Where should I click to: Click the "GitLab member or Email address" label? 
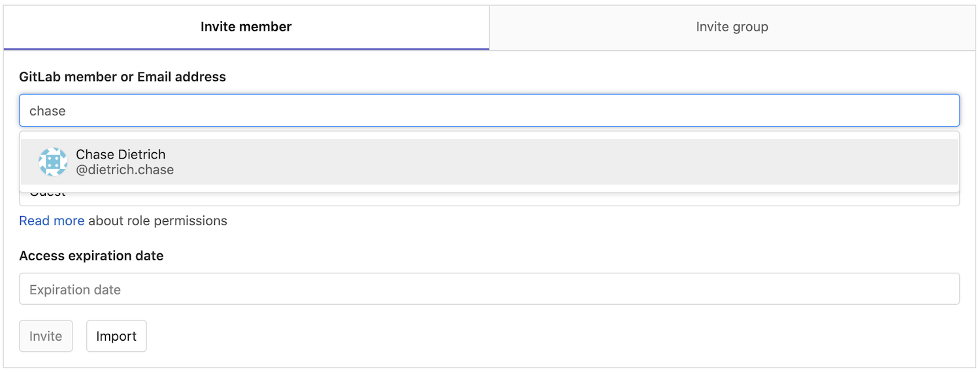tap(122, 77)
